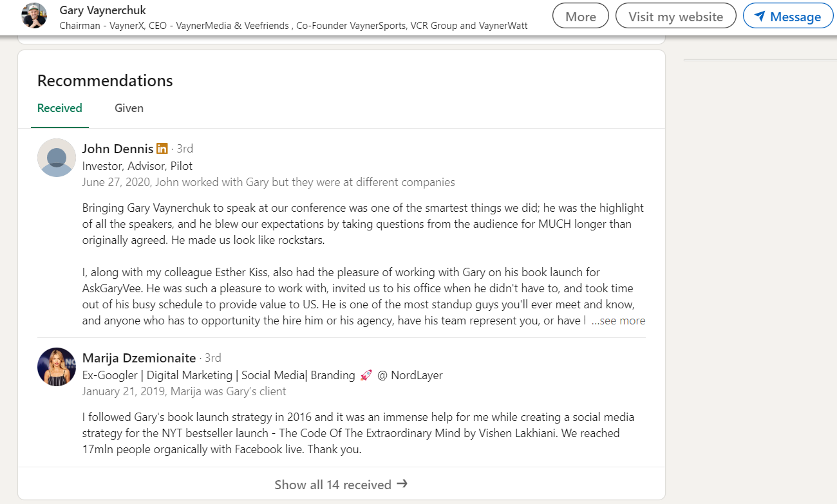The height and width of the screenshot is (504, 837).
Task: Click the Recommendations section heading
Action: point(105,80)
